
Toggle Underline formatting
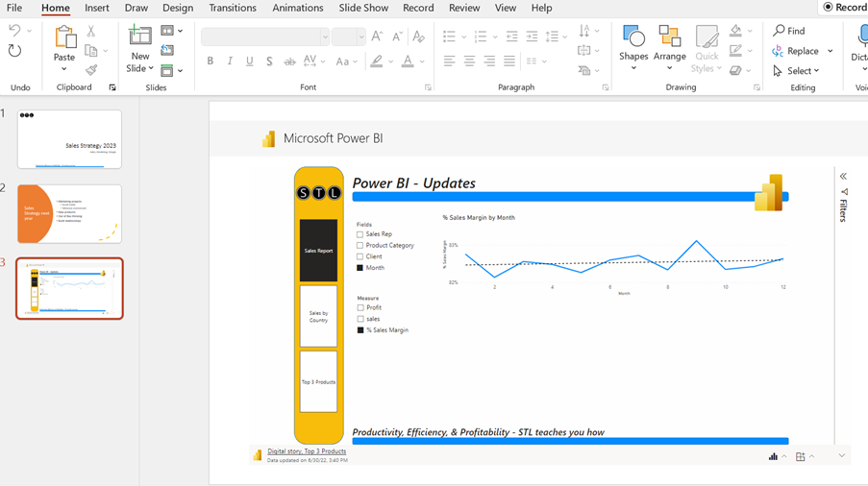click(250, 61)
